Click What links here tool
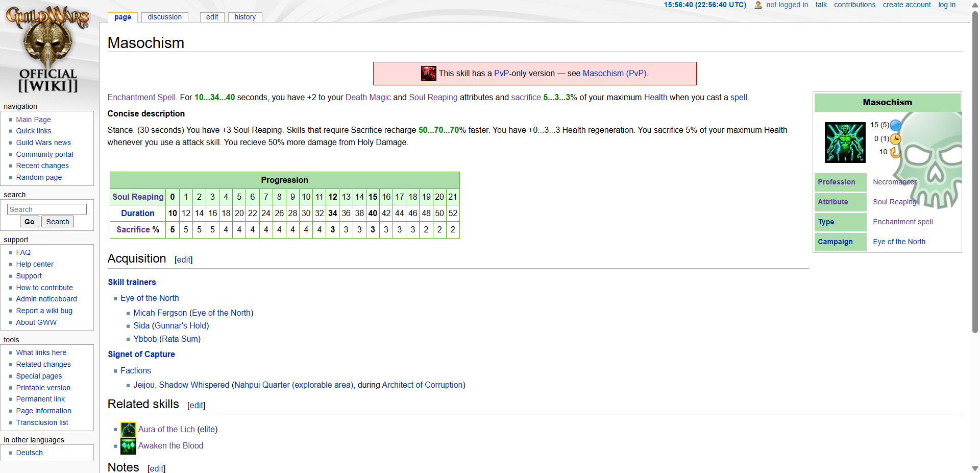 click(41, 352)
